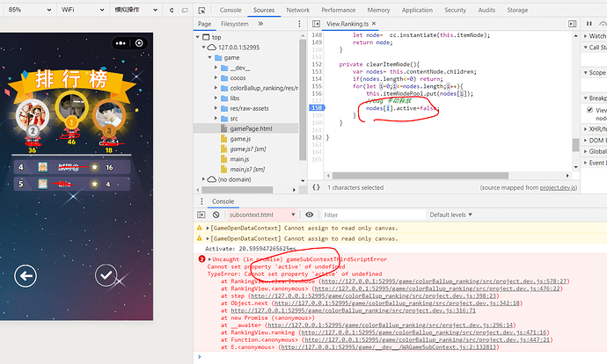The width and height of the screenshot is (607, 364).
Task: Open the console drawer three dots menu
Action: tap(201, 201)
